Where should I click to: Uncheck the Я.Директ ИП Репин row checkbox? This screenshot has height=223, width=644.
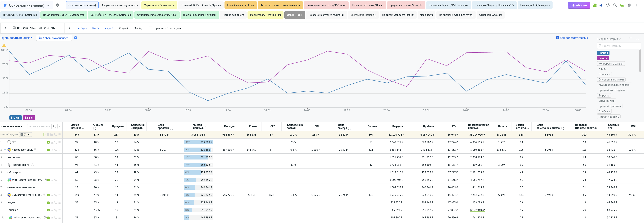pyautogui.click(x=49, y=195)
